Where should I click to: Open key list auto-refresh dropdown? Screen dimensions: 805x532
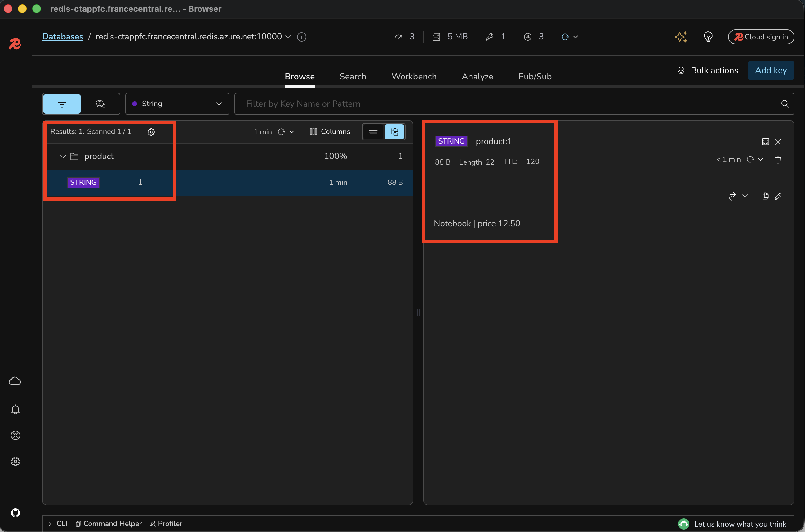[292, 132]
